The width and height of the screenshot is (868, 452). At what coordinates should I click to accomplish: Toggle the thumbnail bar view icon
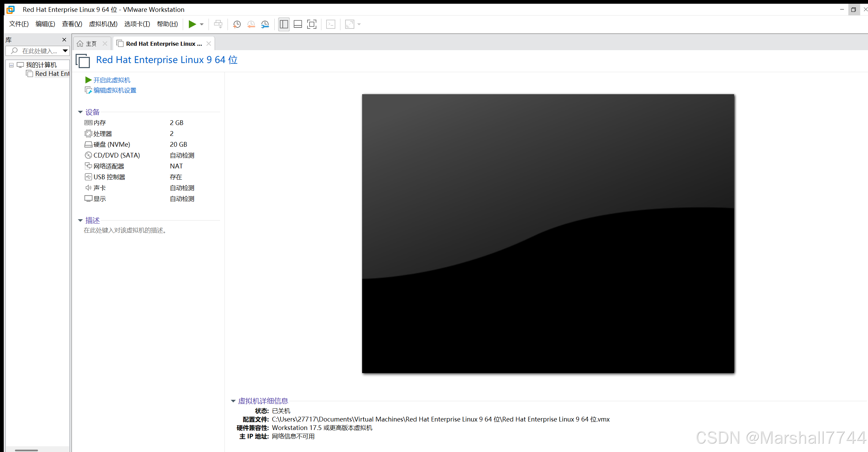coord(298,24)
